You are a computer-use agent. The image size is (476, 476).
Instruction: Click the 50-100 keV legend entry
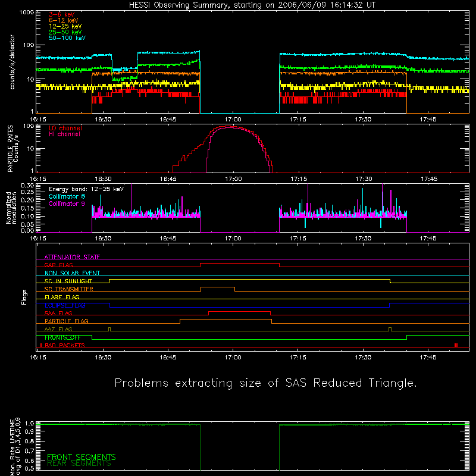[67, 38]
